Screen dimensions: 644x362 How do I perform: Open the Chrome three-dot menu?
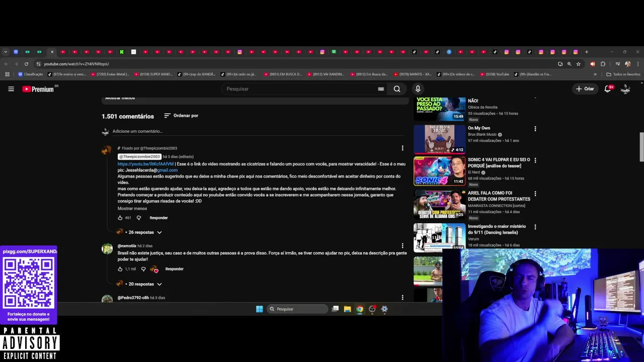point(637,64)
